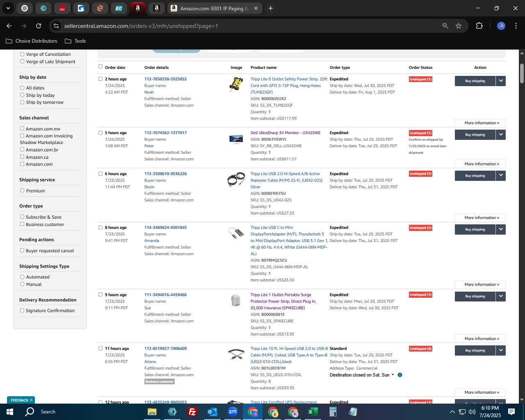Open Buy shipping dropdown arrow for Sue's order
525x420 pixels.
point(501,296)
